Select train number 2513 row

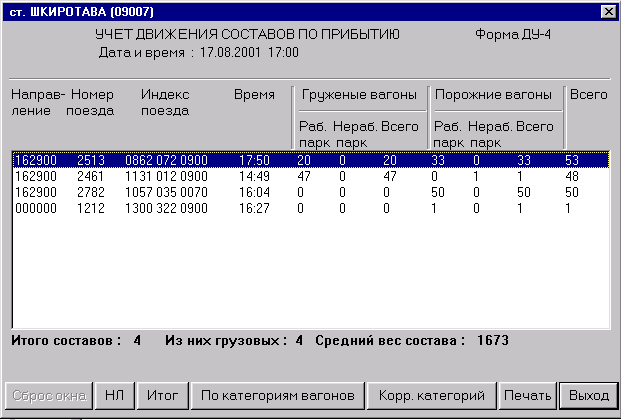pyautogui.click(x=311, y=160)
